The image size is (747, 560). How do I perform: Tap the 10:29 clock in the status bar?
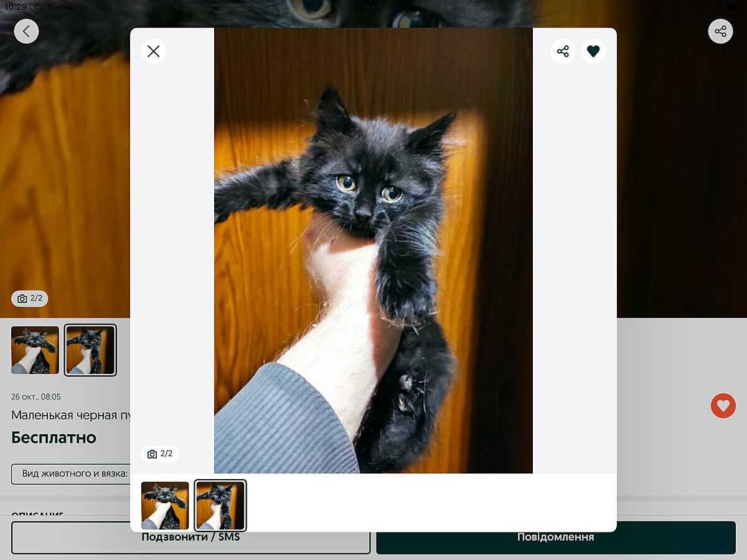click(x=16, y=7)
